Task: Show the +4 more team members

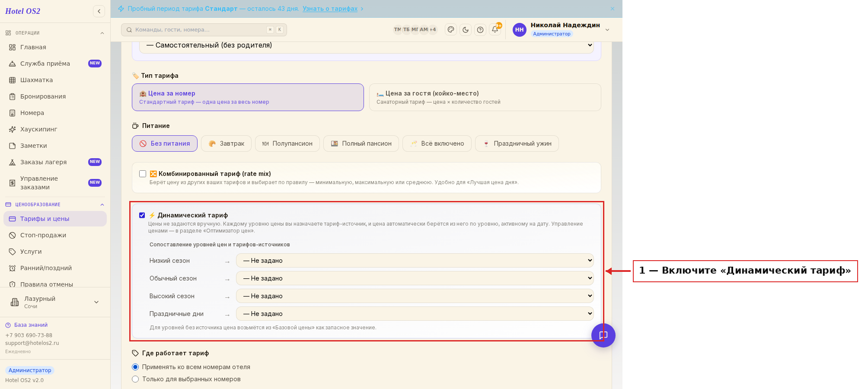Action: pos(433,29)
